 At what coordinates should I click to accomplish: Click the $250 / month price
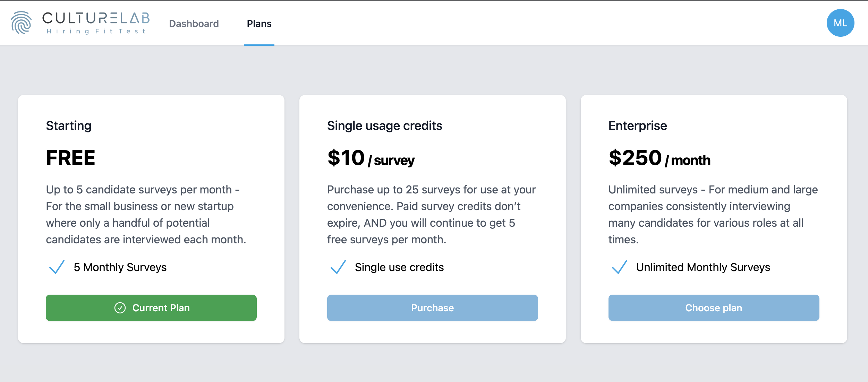(x=659, y=158)
